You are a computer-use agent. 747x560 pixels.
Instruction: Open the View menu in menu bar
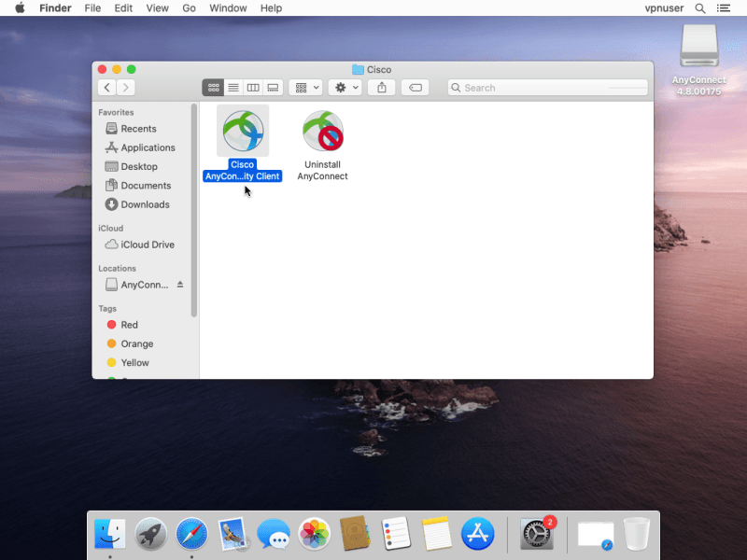tap(158, 8)
